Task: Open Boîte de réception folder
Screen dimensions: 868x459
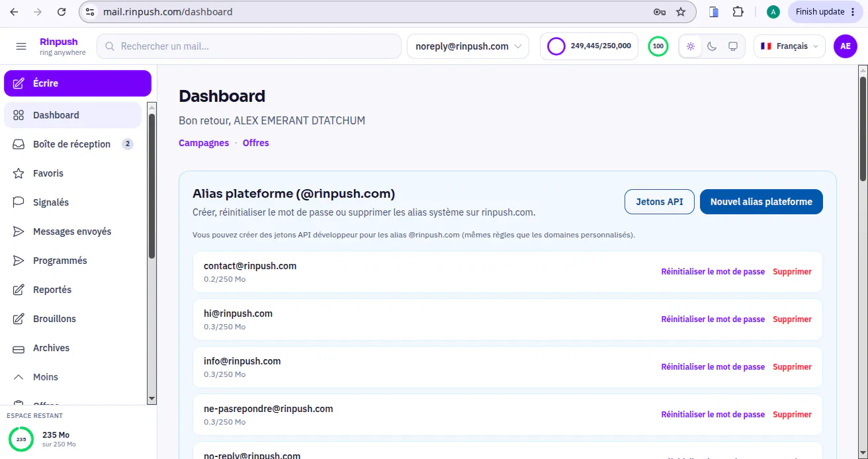Action: [x=73, y=144]
